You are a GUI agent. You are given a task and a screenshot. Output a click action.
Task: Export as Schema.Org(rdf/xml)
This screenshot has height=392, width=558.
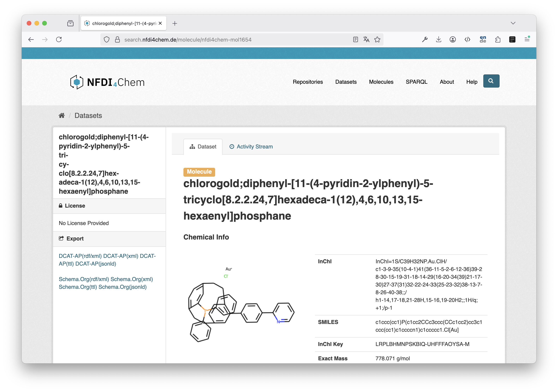pyautogui.click(x=84, y=279)
